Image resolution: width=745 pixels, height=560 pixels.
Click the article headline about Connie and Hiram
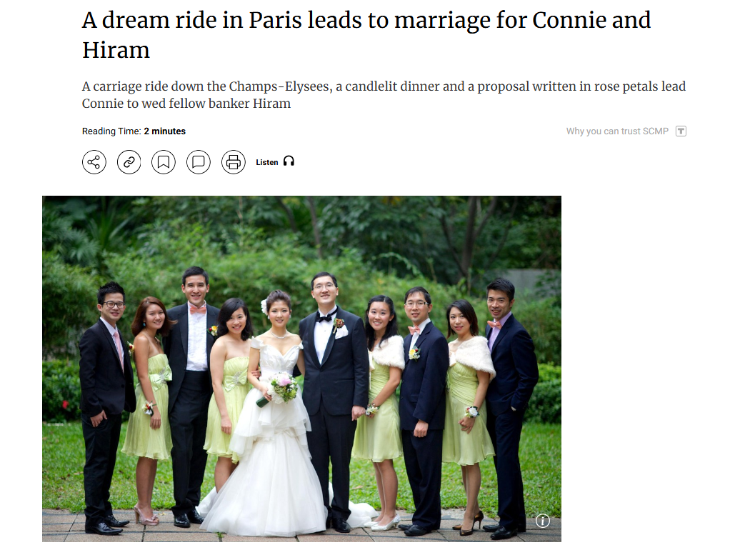coord(366,35)
